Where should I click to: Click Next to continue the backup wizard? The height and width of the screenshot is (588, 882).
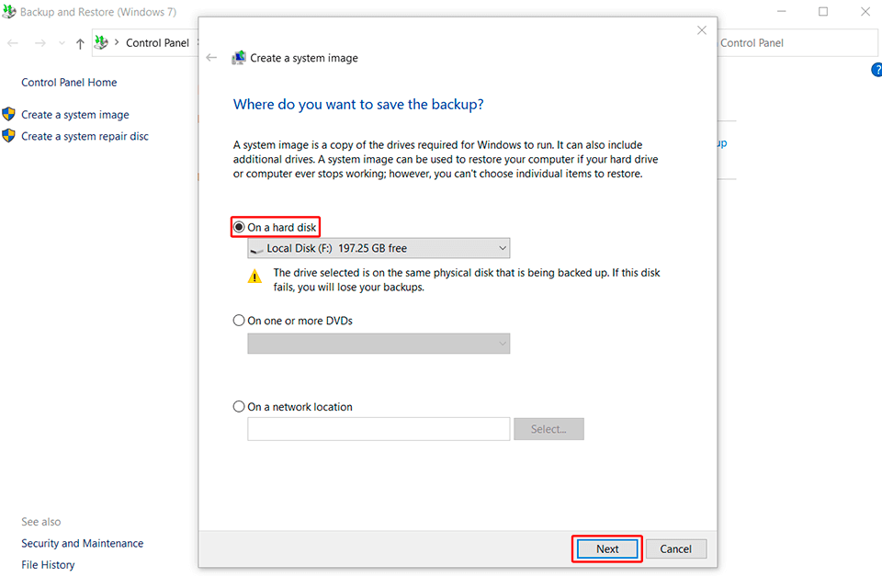(x=607, y=548)
